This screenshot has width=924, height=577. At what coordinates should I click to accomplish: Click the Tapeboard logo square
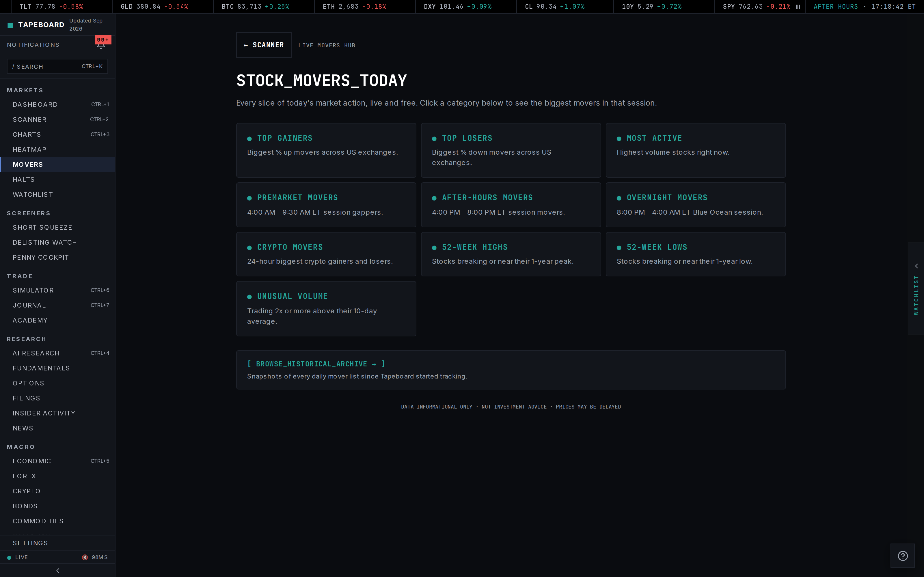[10, 25]
